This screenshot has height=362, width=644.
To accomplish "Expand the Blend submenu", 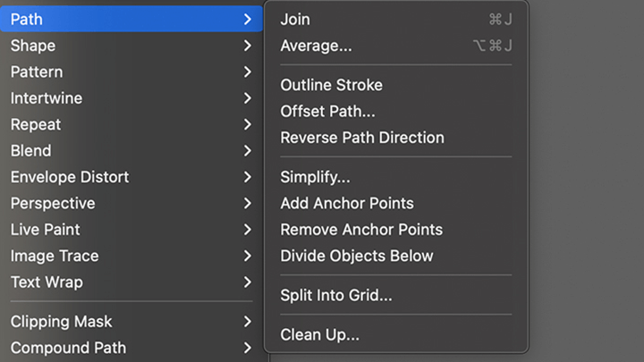I will click(131, 151).
